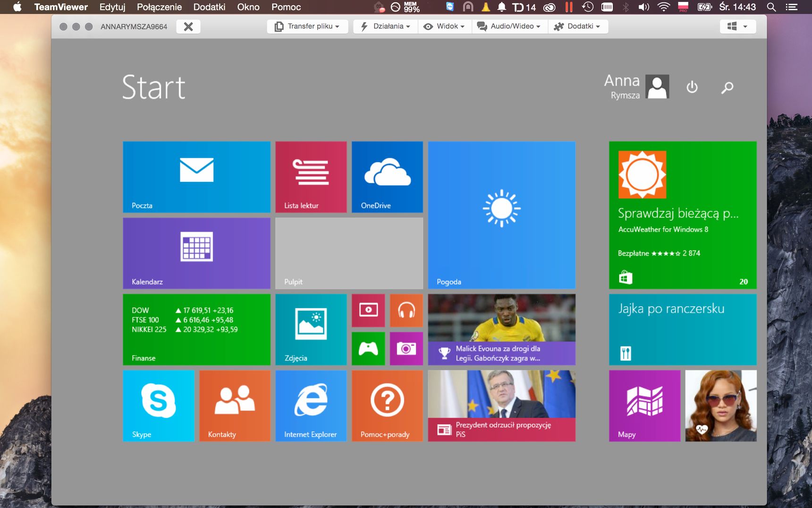
Task: Open the Apple menu
Action: (17, 7)
